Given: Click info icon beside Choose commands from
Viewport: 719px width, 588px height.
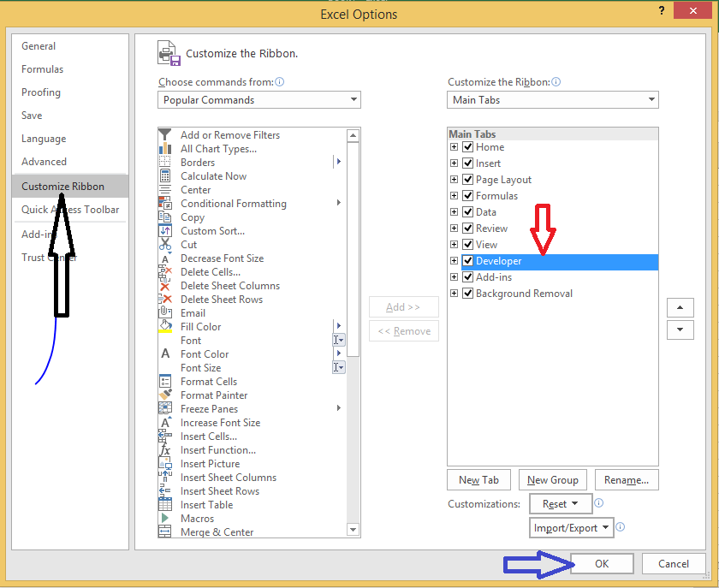Looking at the screenshot, I should click(x=279, y=81).
